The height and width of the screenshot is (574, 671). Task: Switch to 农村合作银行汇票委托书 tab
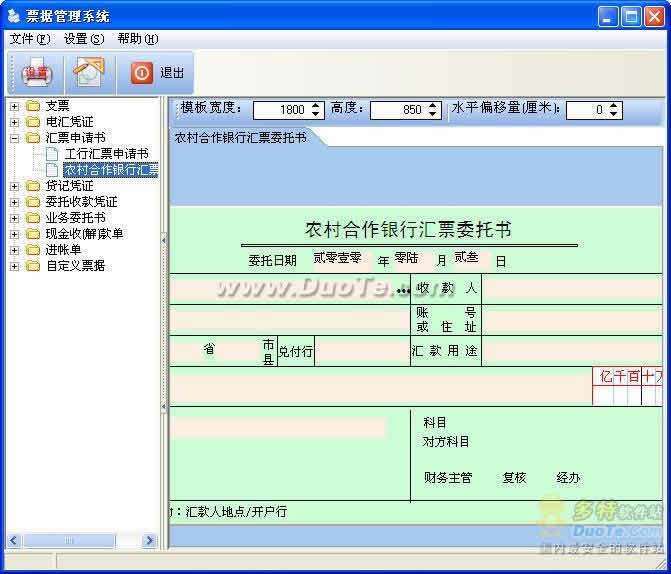pyautogui.click(x=240, y=137)
